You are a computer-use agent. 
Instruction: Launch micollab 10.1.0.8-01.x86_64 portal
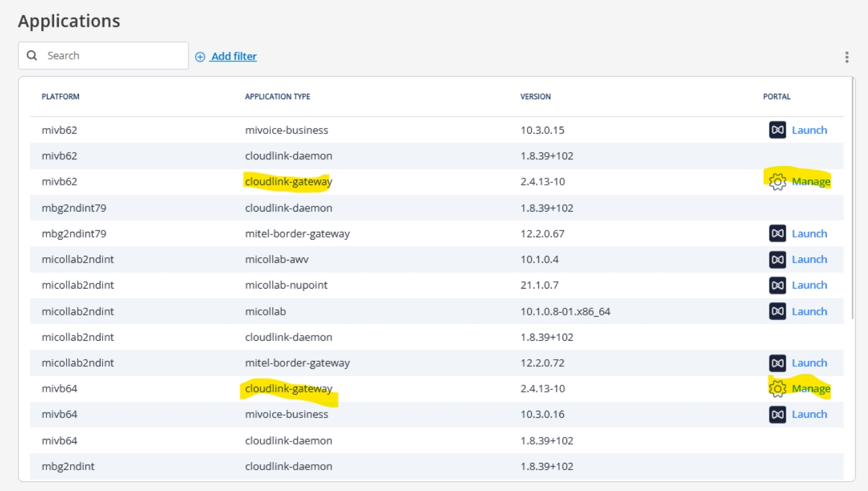(809, 311)
